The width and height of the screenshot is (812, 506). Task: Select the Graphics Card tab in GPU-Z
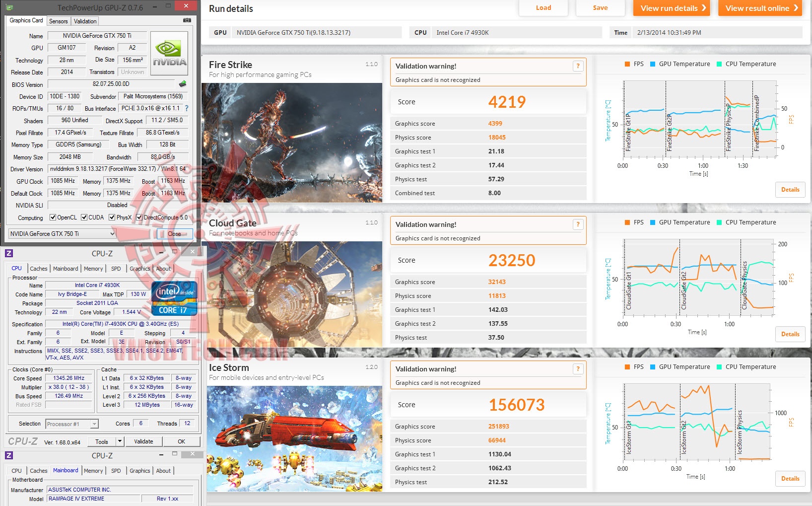coord(26,20)
